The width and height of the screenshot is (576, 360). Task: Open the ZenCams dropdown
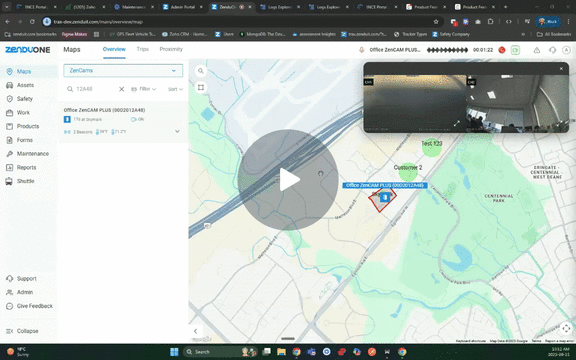pos(123,71)
